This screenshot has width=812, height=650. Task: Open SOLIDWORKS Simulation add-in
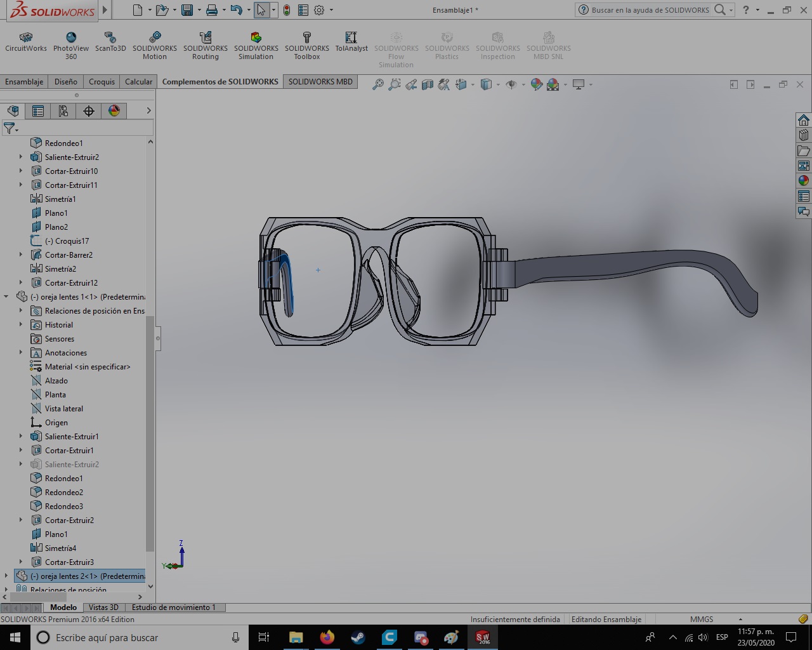point(256,46)
